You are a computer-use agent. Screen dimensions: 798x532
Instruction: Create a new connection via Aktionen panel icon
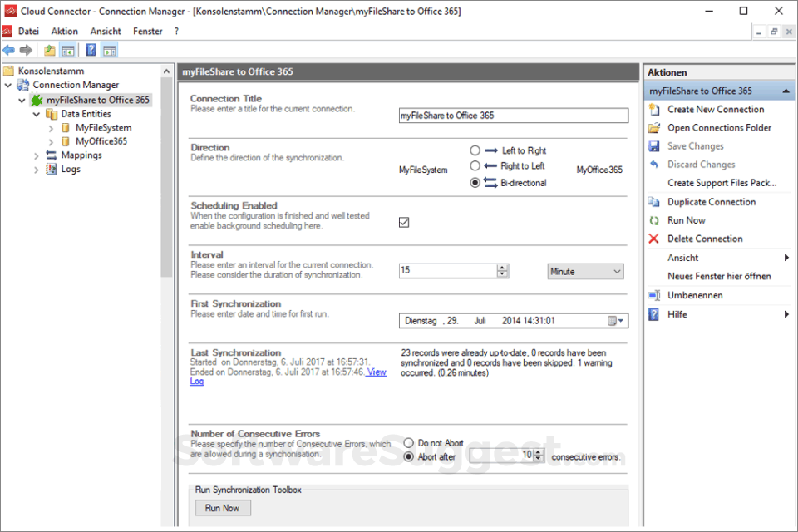(715, 109)
